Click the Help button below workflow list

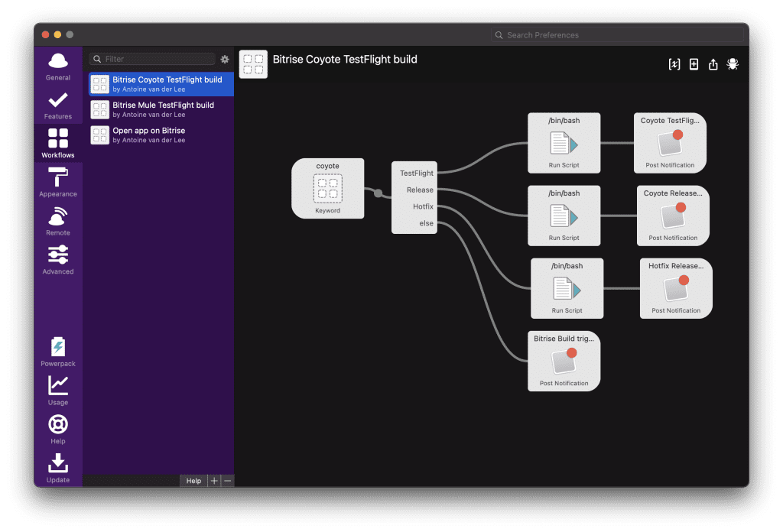[x=193, y=481]
